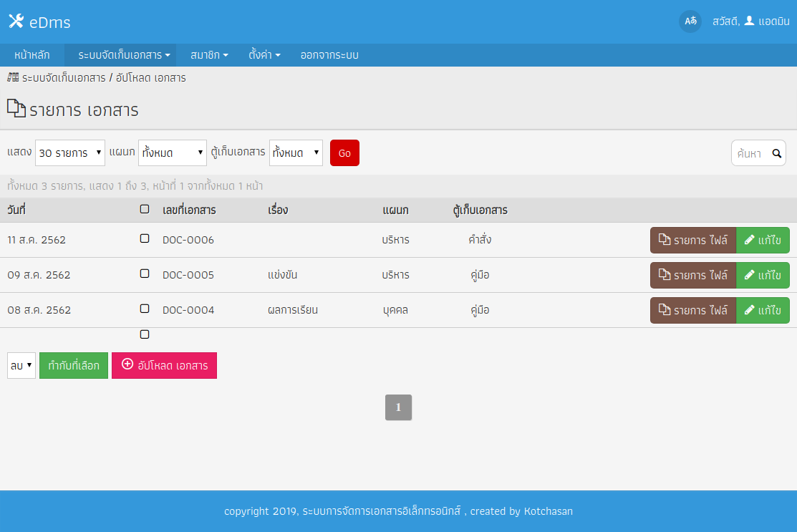Open the ตู้เก็บเอกสาร filter dropdown
The image size is (797, 532).
click(x=296, y=153)
